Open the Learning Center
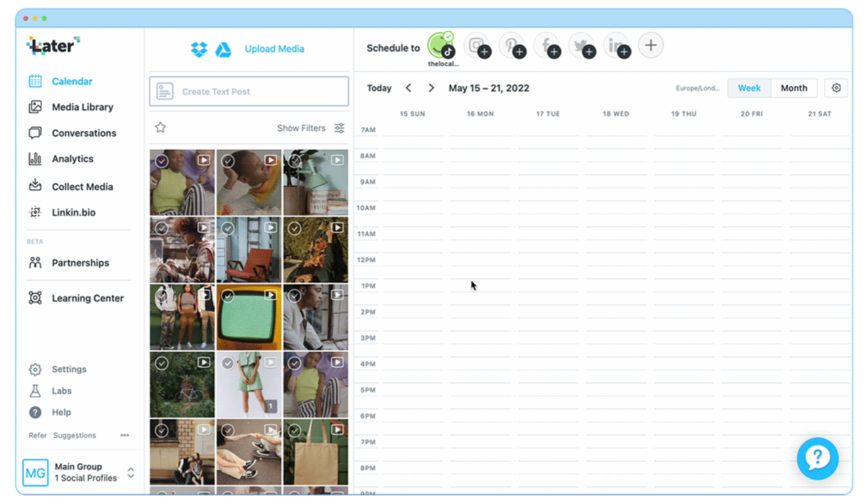Screen dimensions: 866x504 76,298
